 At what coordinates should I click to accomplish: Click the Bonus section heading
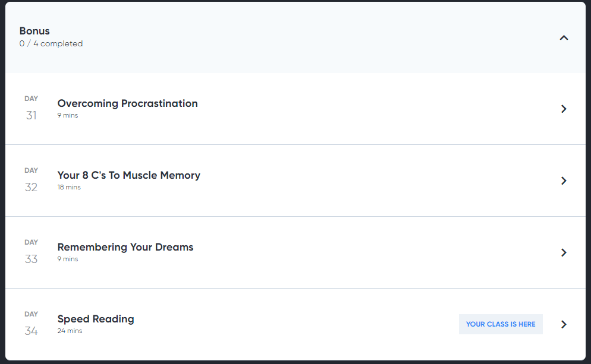click(x=34, y=31)
